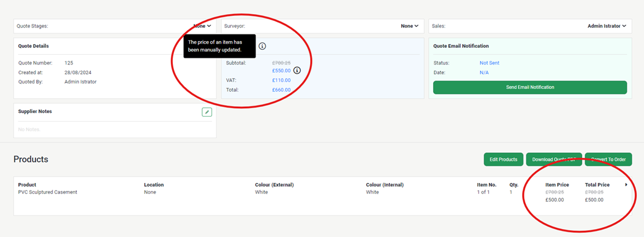This screenshot has width=644, height=237.
Task: Click the Not Sent status value
Action: coord(490,63)
